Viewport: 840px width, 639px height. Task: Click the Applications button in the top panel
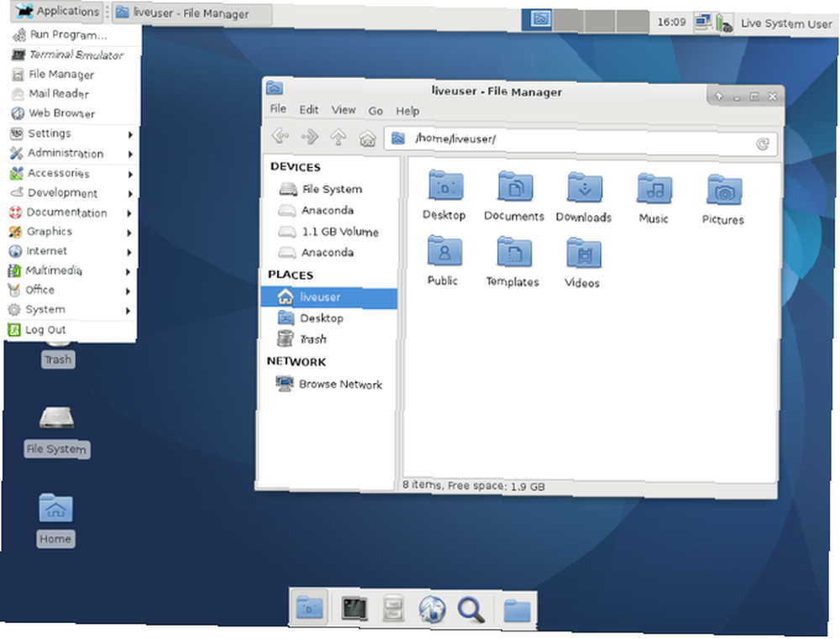click(x=59, y=11)
